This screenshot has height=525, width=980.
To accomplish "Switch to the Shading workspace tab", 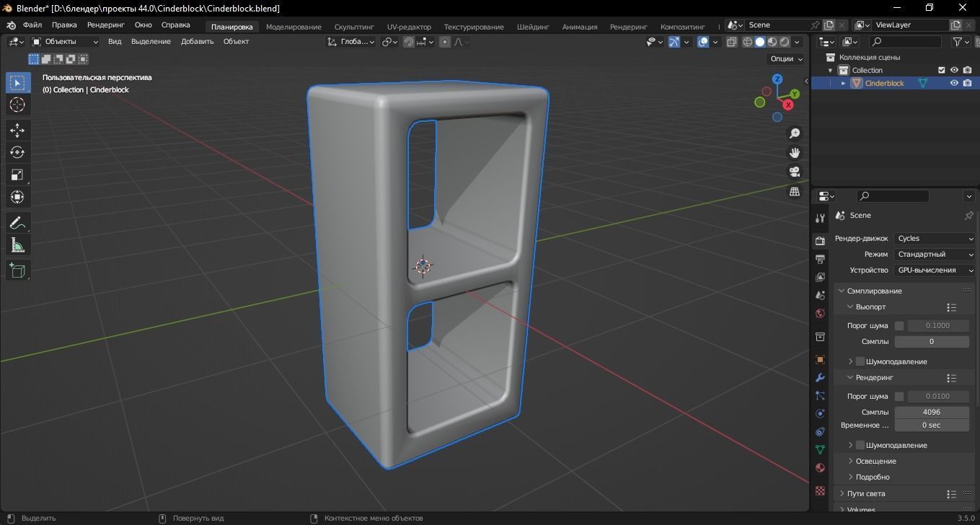I will coord(533,27).
